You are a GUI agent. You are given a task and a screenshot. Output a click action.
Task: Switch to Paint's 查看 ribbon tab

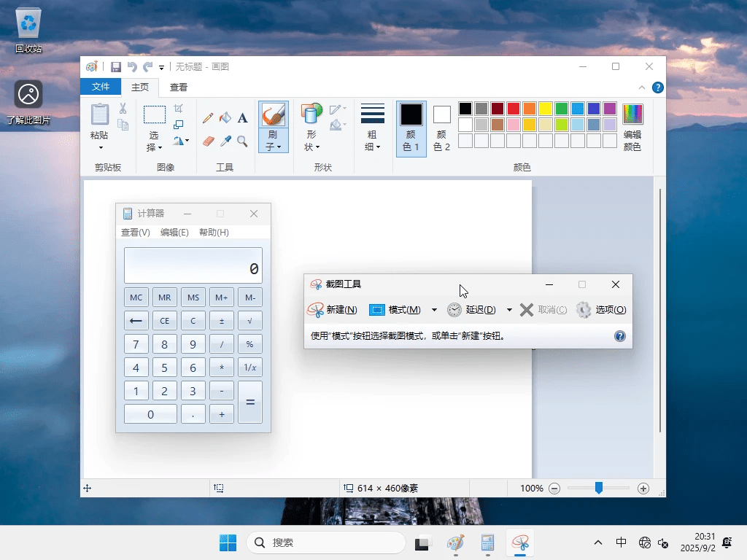tap(179, 87)
